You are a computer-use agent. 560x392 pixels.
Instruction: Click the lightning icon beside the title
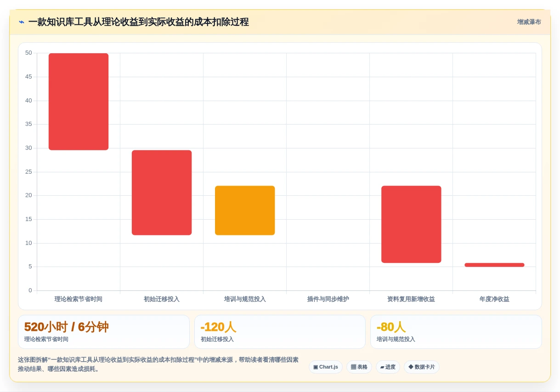[22, 22]
